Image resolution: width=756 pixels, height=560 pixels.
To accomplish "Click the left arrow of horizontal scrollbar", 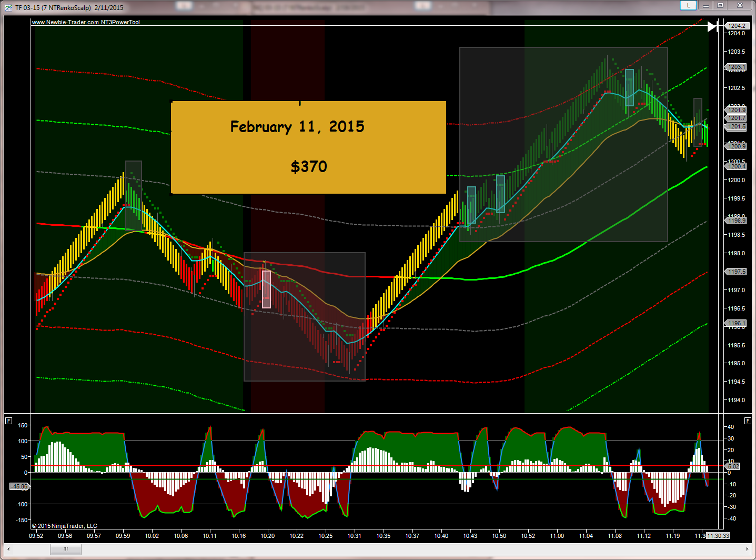I will click(x=8, y=549).
